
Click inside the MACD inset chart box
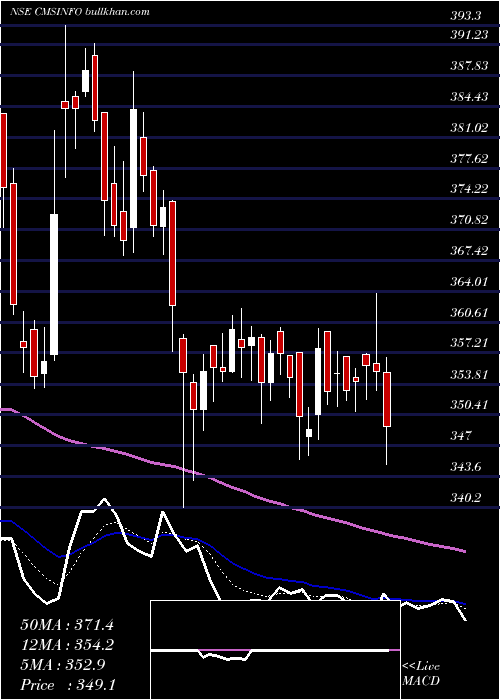[275, 650]
